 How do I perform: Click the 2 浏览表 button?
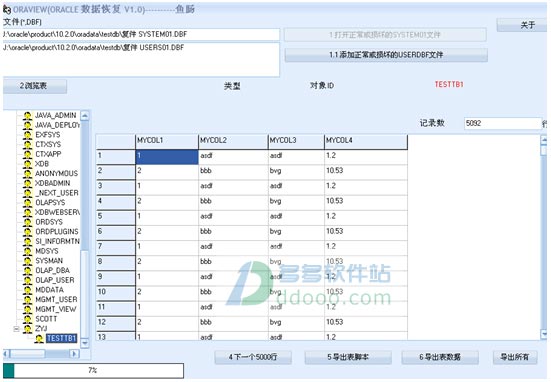coord(35,86)
